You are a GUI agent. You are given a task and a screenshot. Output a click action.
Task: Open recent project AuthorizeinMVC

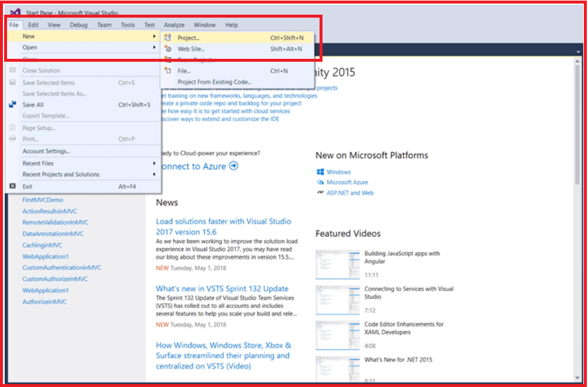45,301
